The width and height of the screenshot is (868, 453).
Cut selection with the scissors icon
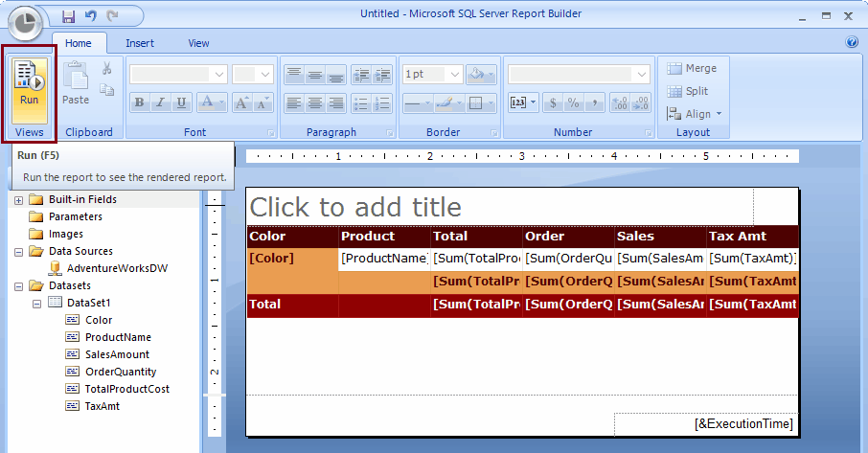click(x=107, y=69)
